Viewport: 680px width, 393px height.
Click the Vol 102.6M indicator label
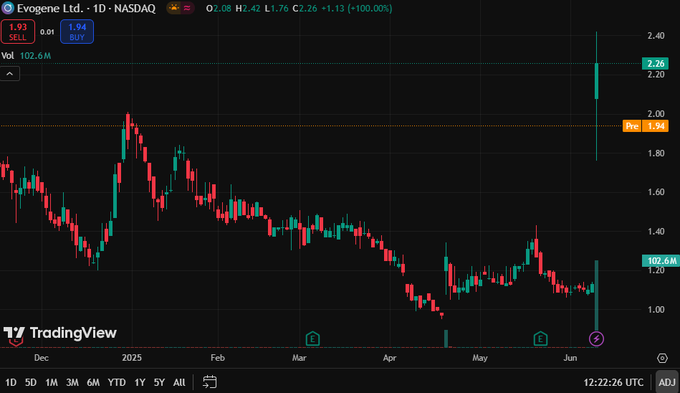tap(26, 56)
